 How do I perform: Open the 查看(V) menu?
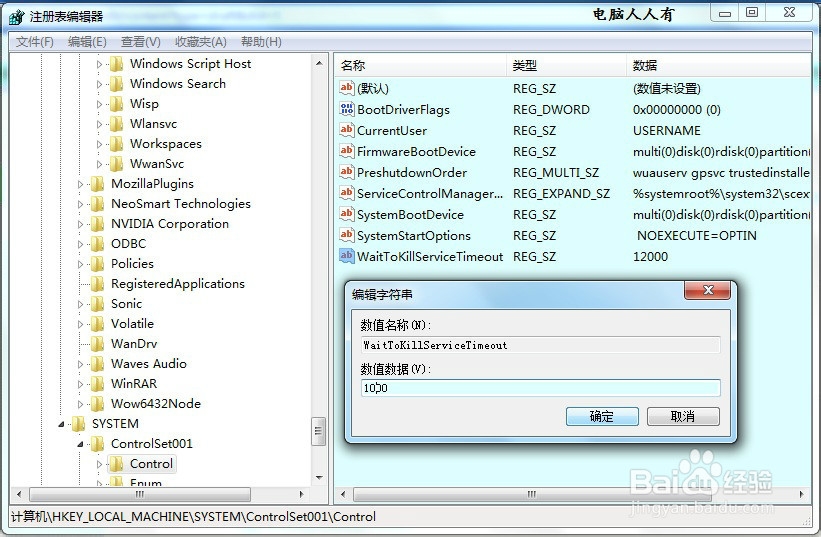point(140,42)
